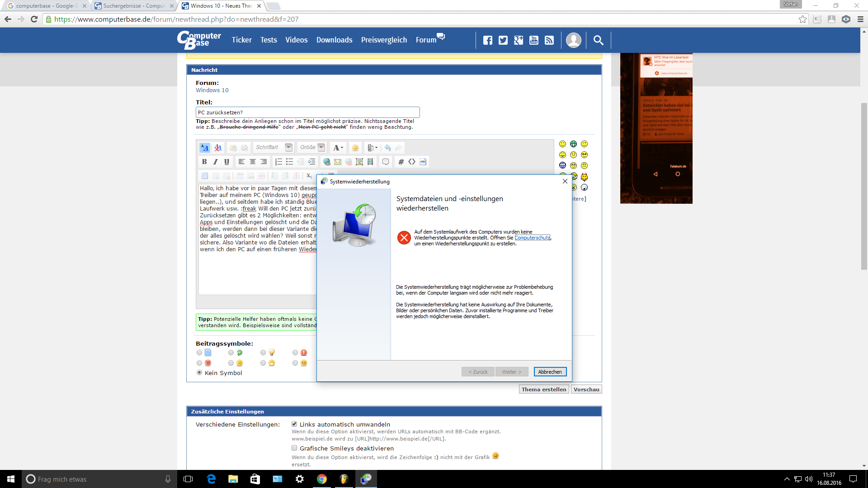The width and height of the screenshot is (868, 488).
Task: Toggle bold formatting in the editor
Action: 204,162
